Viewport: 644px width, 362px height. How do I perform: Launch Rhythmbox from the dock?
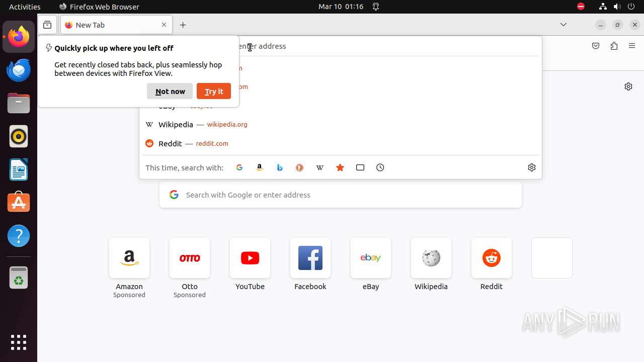[19, 136]
